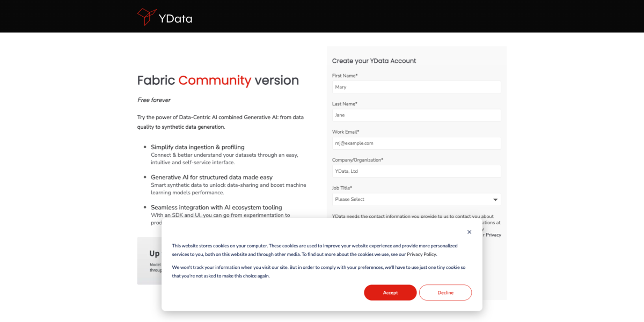Click the Work Email input field

[416, 143]
